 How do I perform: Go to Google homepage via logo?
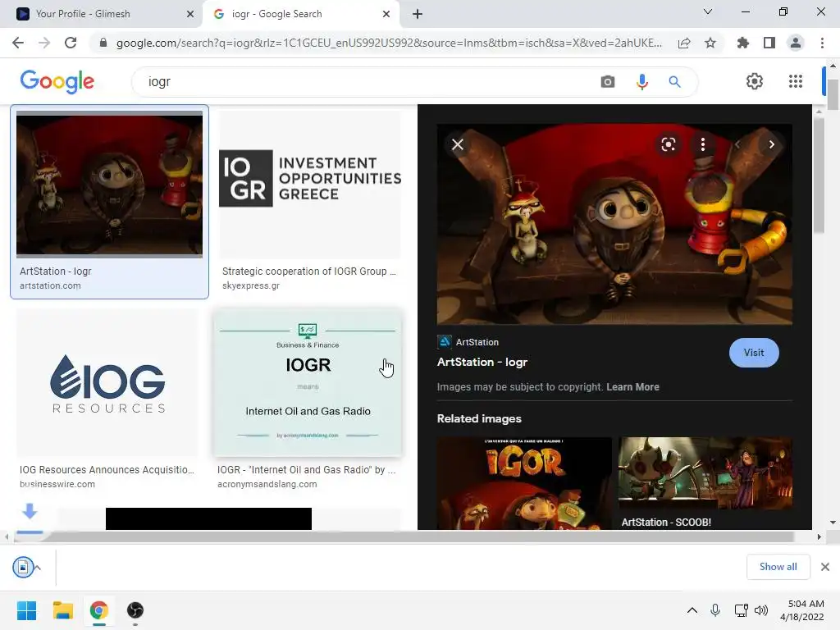[57, 81]
